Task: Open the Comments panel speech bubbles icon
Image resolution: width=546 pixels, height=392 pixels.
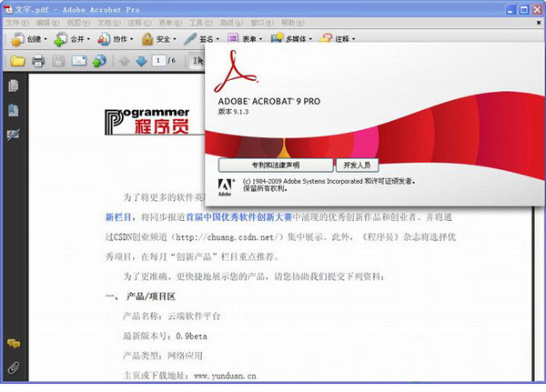Action: (14, 344)
